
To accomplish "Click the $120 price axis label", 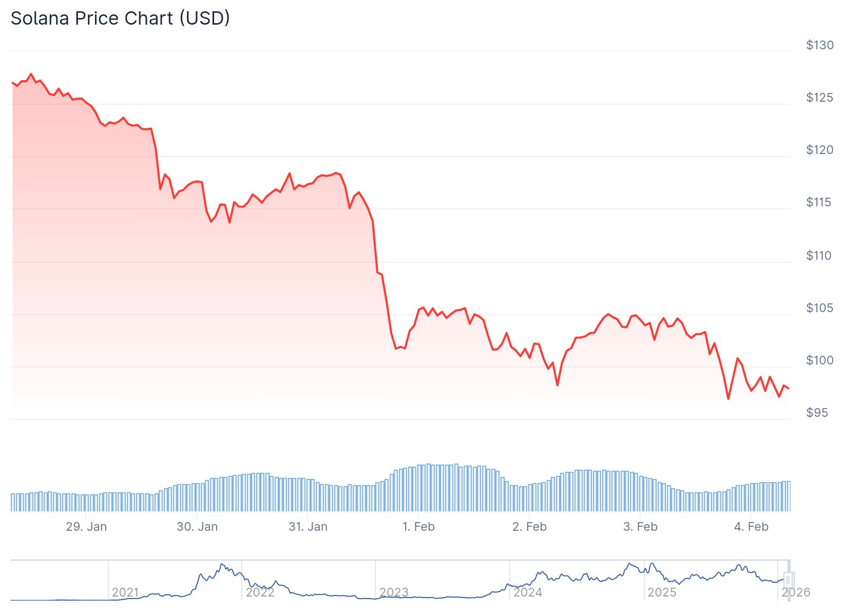I will point(819,150).
